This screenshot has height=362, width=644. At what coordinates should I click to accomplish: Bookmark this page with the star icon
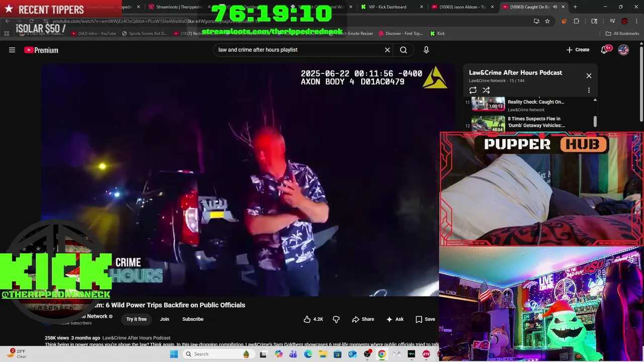point(547,21)
